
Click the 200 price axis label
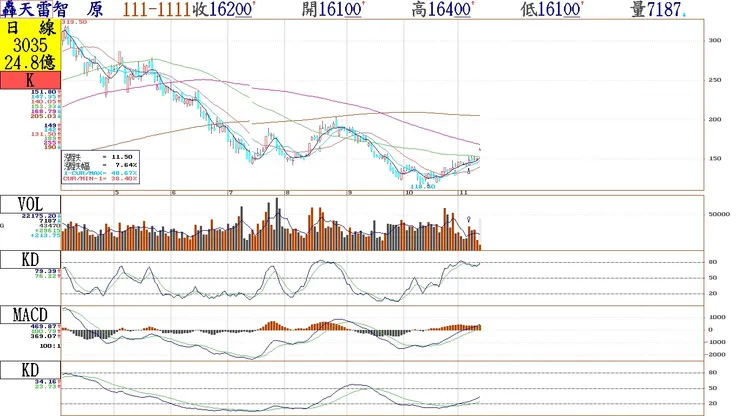[x=715, y=119]
